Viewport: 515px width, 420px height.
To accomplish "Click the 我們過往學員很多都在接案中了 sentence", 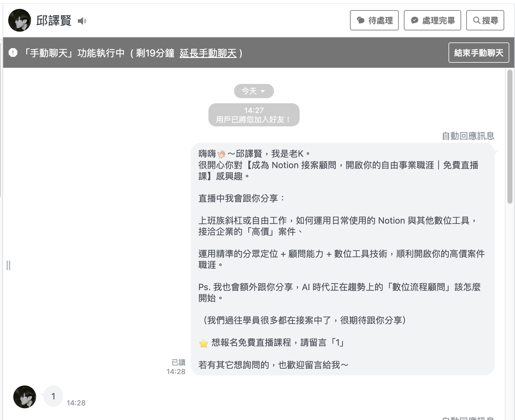I will click(304, 320).
